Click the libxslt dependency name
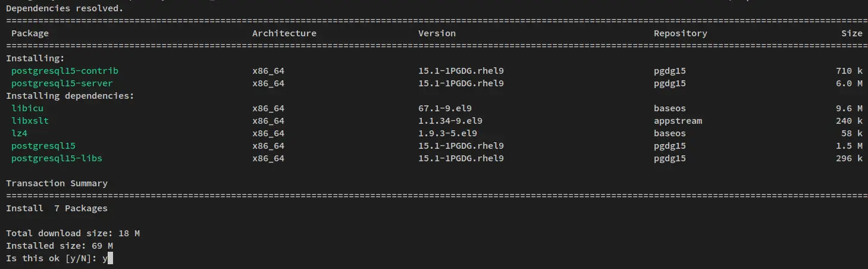The width and height of the screenshot is (868, 269). click(30, 121)
